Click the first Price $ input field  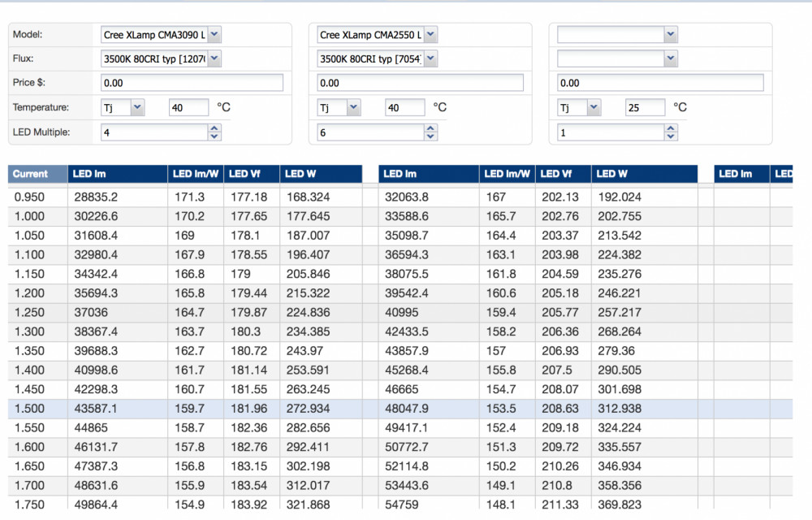(192, 83)
